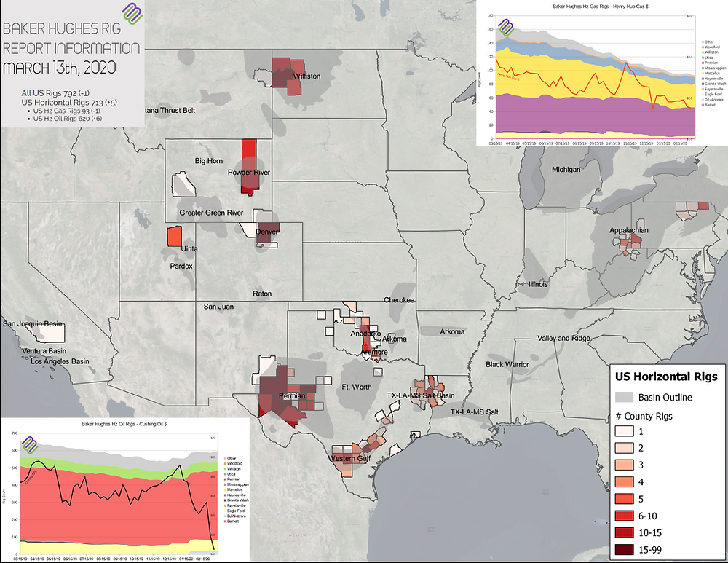Click the Ventura Basin label
This screenshot has height=563, width=728.
coord(44,351)
